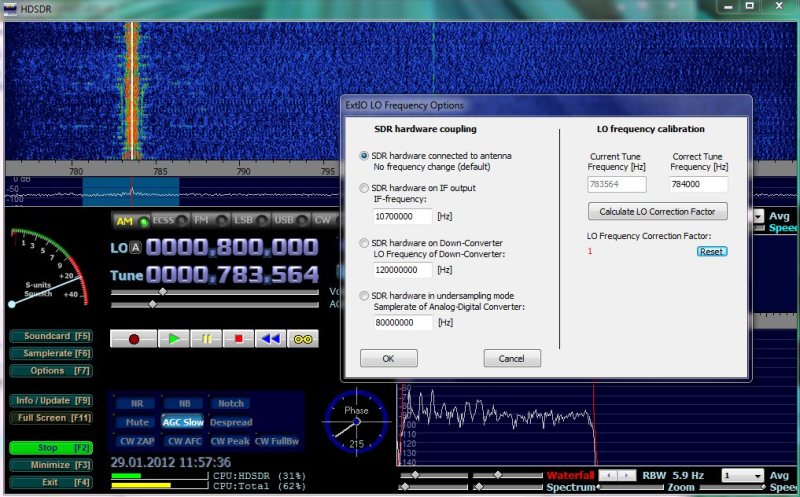Stop playback with the red square button

(x=238, y=339)
